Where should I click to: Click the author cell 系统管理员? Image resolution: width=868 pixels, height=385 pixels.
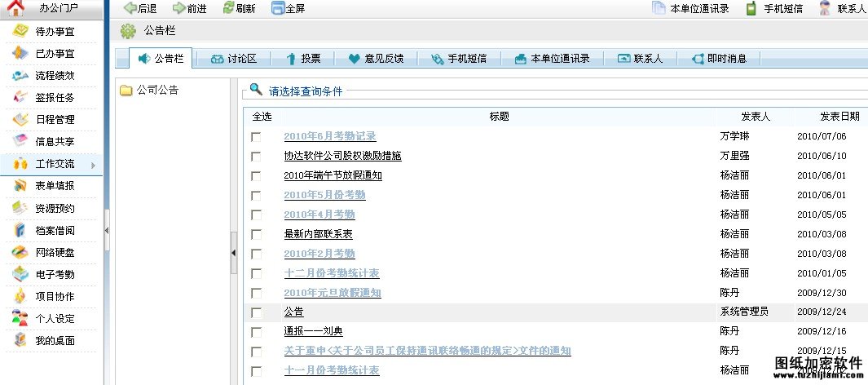(744, 312)
